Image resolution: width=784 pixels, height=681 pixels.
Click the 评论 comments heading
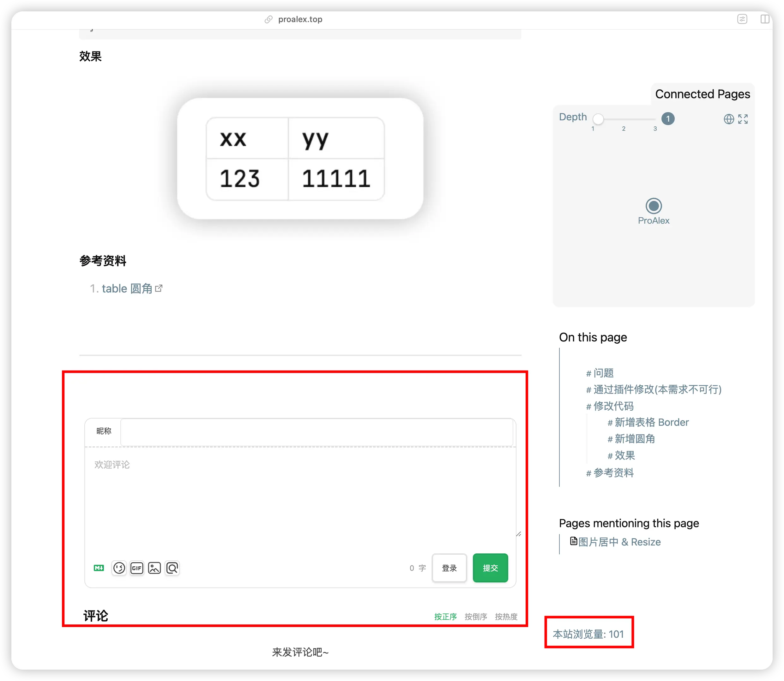coord(96,616)
